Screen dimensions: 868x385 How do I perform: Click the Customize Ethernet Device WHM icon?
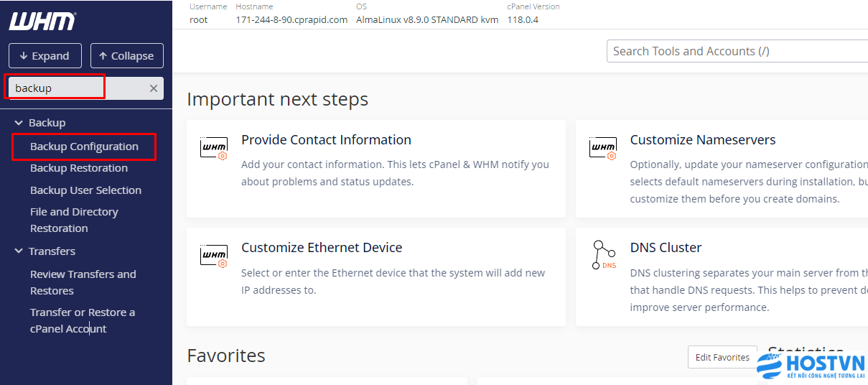(x=214, y=256)
